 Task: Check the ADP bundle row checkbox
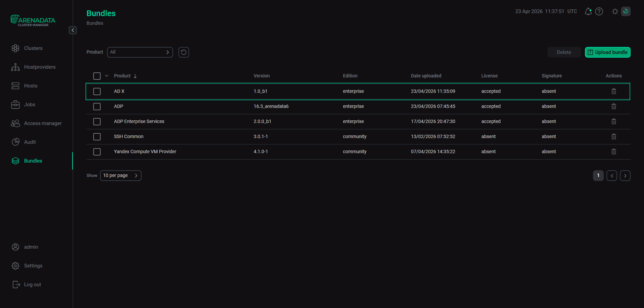(97, 107)
